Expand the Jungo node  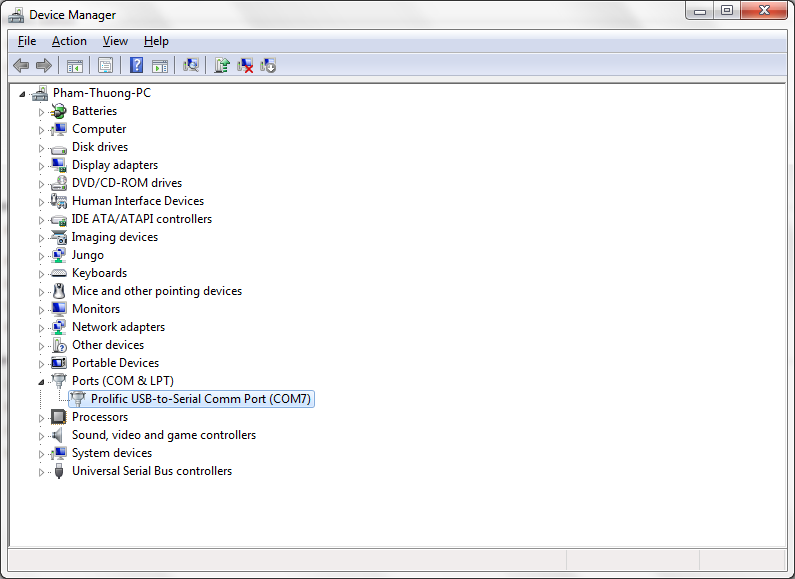click(x=42, y=256)
